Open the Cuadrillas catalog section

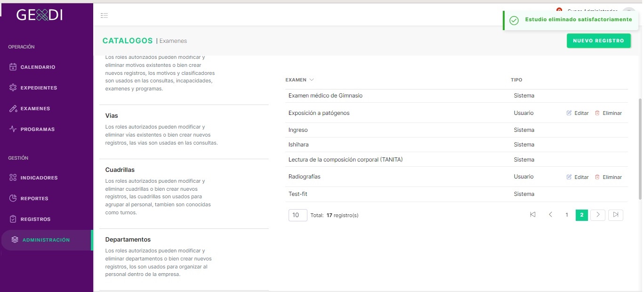(184, 194)
